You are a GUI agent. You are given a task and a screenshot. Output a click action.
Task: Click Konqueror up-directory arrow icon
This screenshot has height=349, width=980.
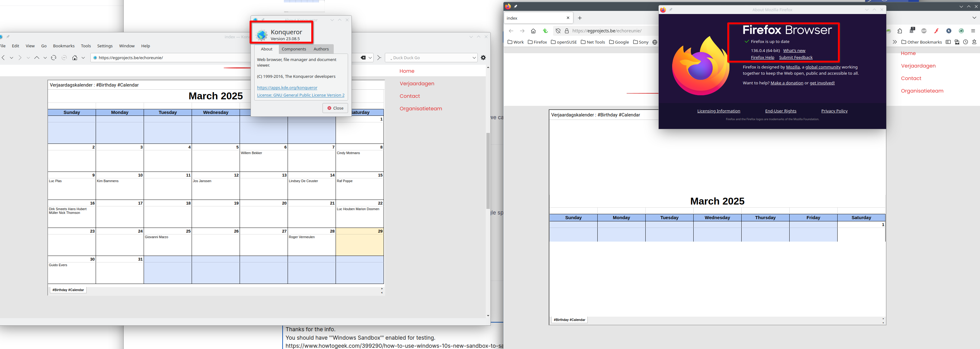pos(37,58)
